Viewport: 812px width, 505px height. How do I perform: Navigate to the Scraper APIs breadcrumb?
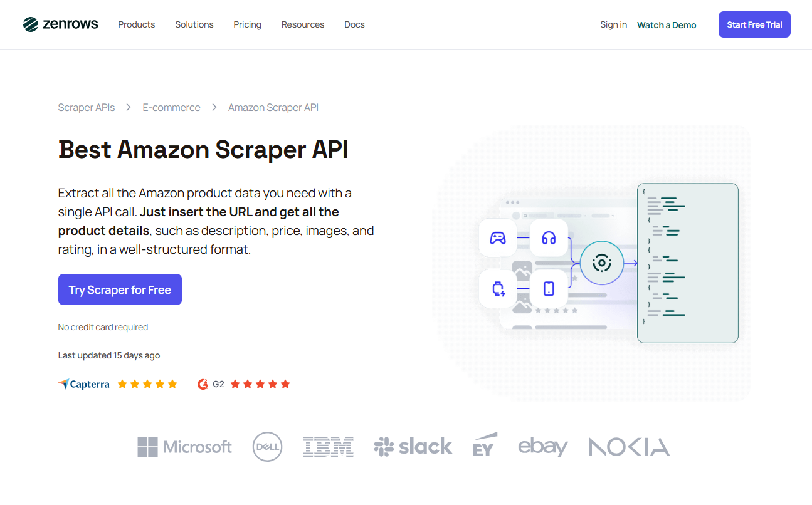click(x=86, y=107)
